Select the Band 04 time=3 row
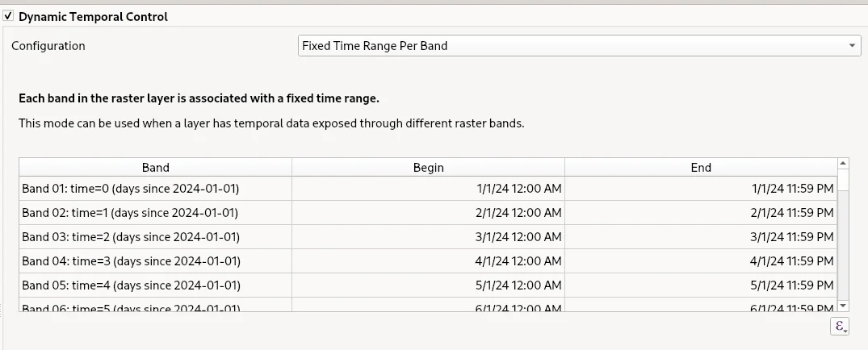The height and width of the screenshot is (350, 868). (131, 261)
